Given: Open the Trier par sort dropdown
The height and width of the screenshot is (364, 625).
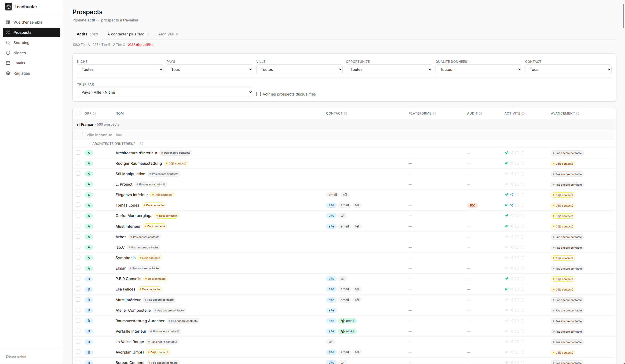Looking at the screenshot, I should click(x=165, y=92).
